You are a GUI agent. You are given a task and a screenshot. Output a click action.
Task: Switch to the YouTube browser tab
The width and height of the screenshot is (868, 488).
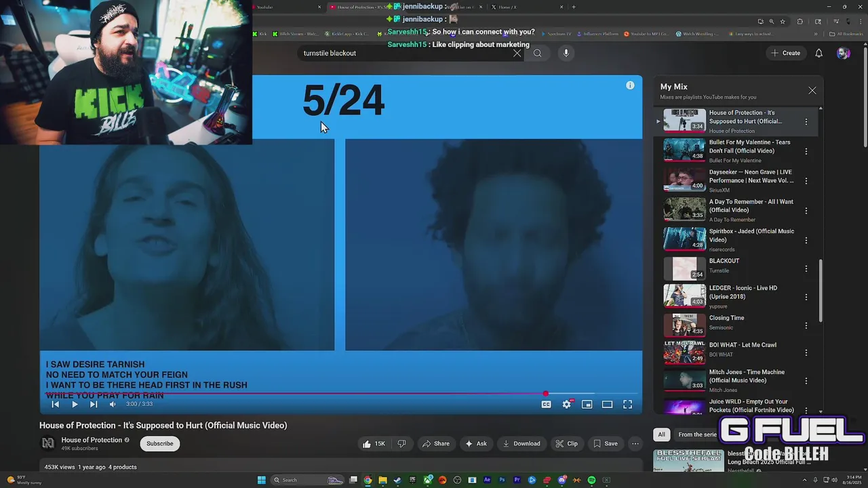(288, 7)
